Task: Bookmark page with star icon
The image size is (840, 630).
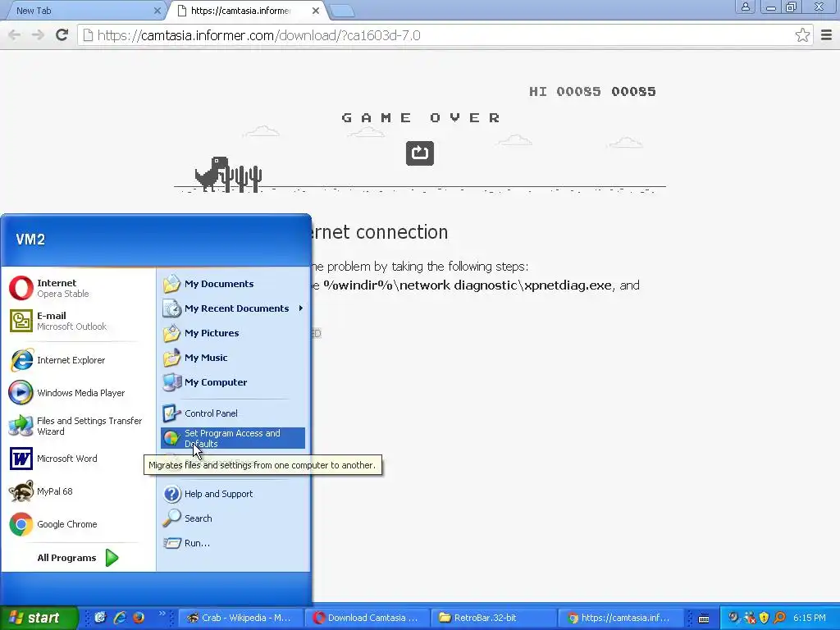Action: coord(802,35)
